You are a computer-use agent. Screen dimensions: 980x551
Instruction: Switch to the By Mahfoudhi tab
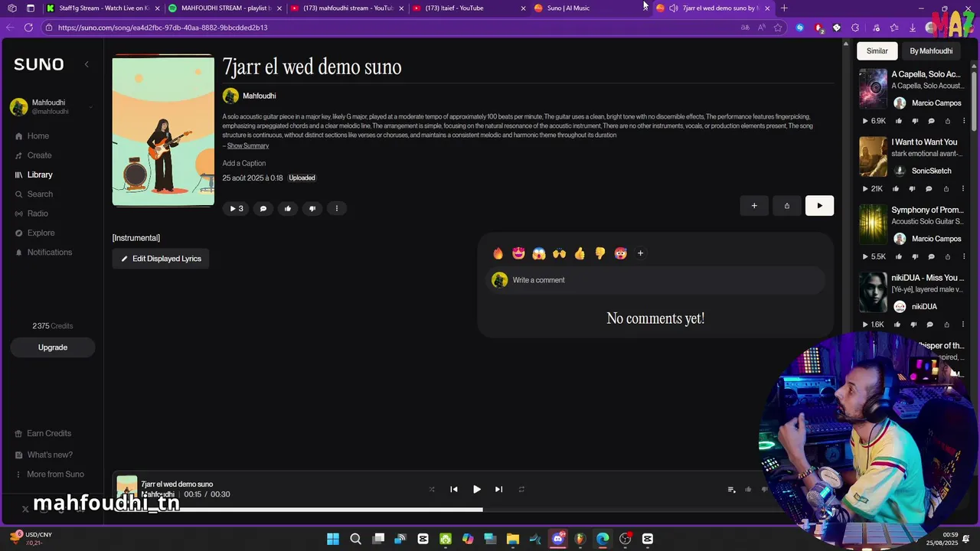[931, 51]
